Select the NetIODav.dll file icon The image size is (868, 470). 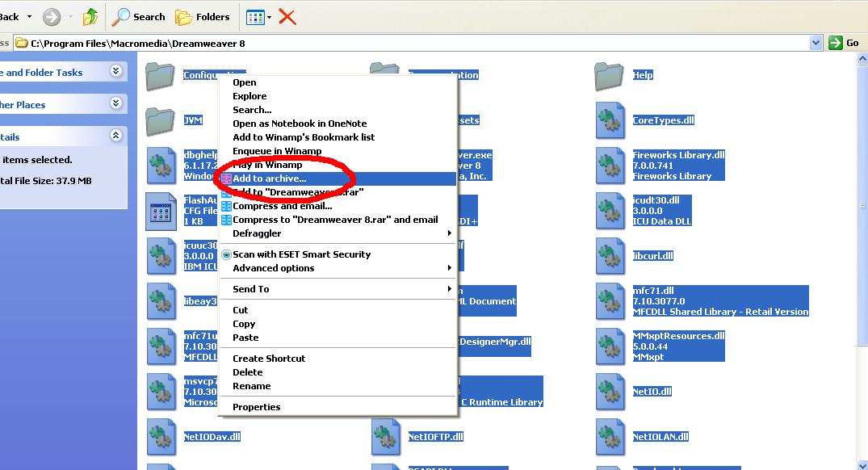tap(161, 438)
